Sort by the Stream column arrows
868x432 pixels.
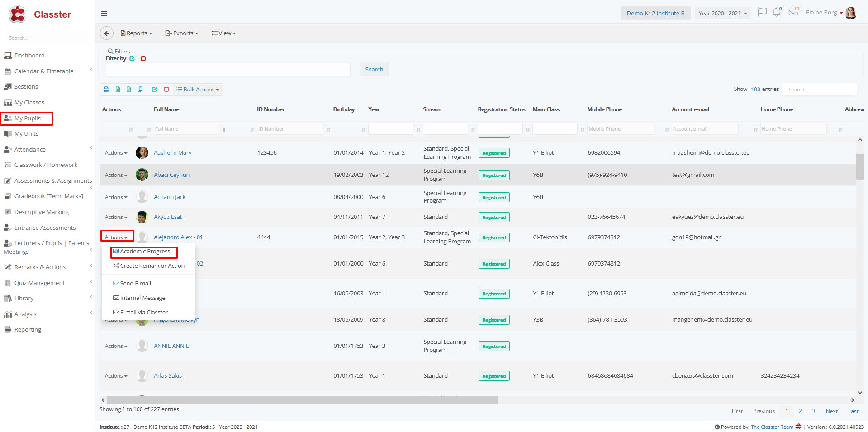[x=473, y=130]
